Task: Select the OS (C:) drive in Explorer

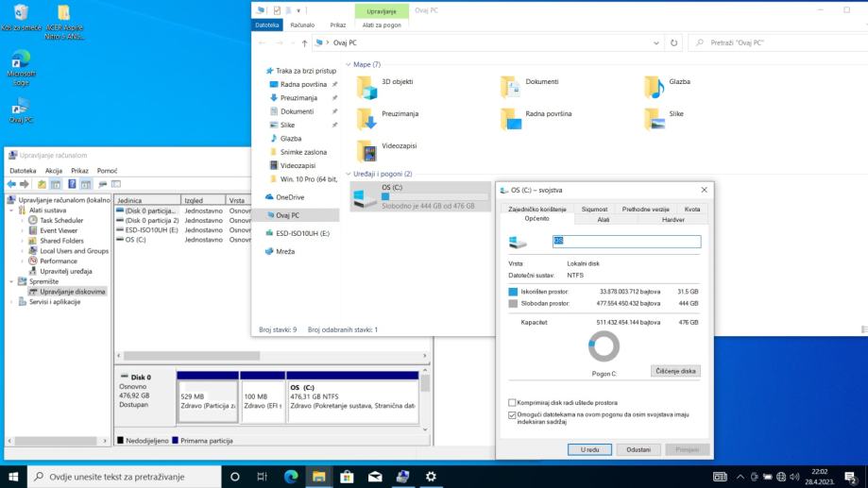Action: tap(420, 197)
